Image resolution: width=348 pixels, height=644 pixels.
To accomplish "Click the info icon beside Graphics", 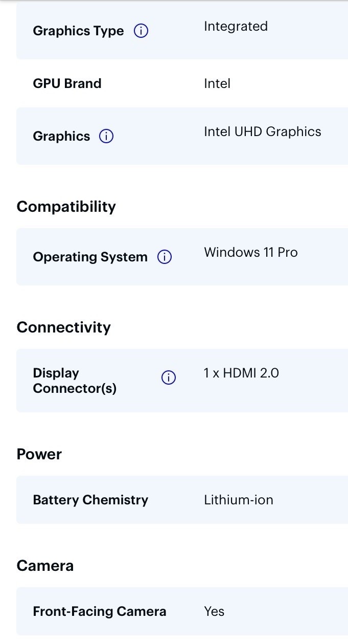I will (106, 137).
